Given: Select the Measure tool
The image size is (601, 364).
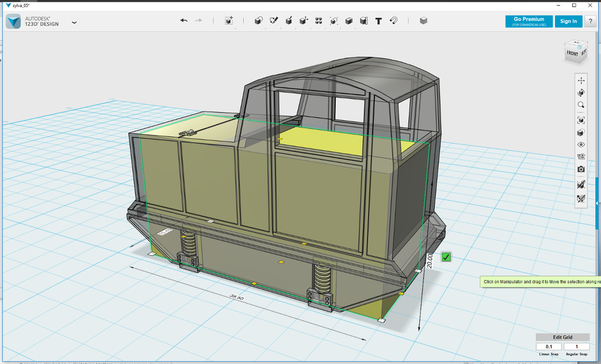Looking at the screenshot, I should [x=364, y=21].
